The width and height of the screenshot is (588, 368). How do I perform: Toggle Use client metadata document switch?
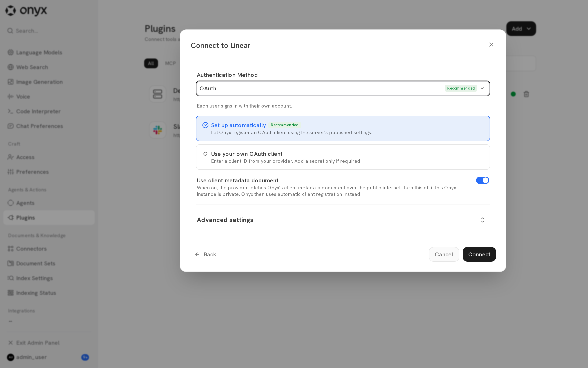point(482,180)
